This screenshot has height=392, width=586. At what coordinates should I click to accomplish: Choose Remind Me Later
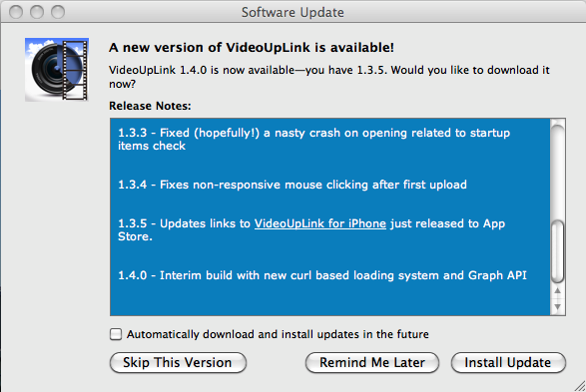372,362
